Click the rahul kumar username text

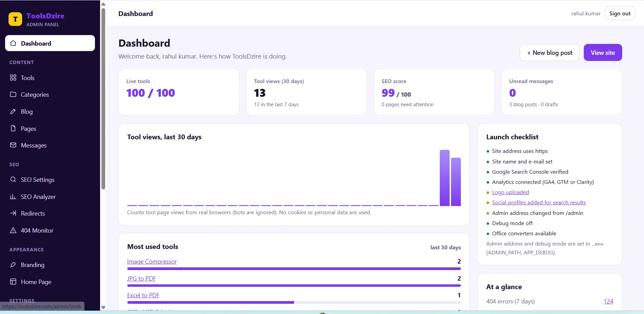586,14
